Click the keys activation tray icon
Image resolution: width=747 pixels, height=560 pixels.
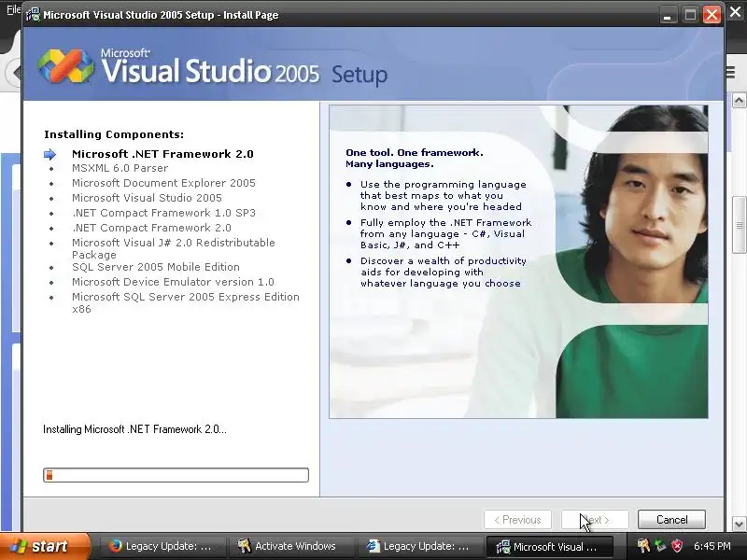[643, 546]
